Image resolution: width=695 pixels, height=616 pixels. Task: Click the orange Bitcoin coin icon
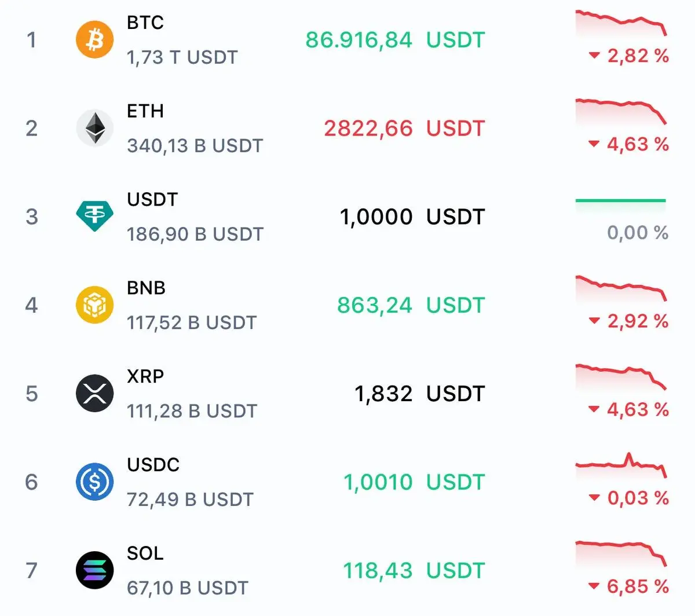[94, 40]
